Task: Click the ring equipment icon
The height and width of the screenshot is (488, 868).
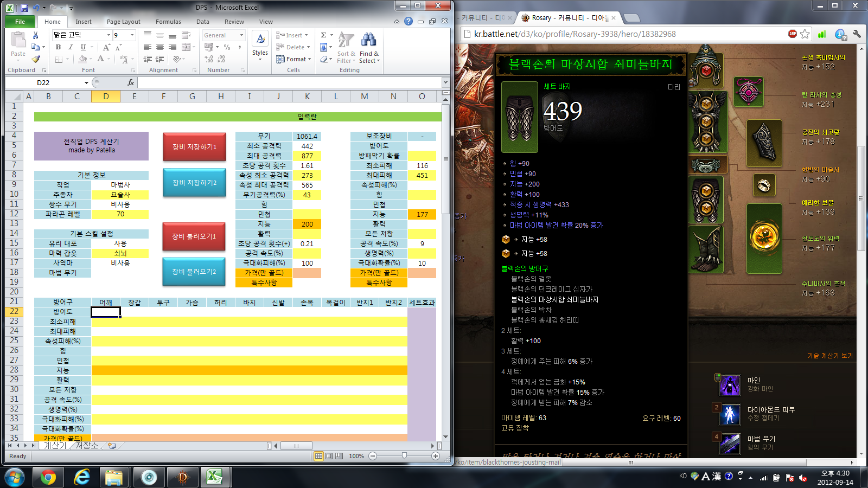Action: click(763, 185)
